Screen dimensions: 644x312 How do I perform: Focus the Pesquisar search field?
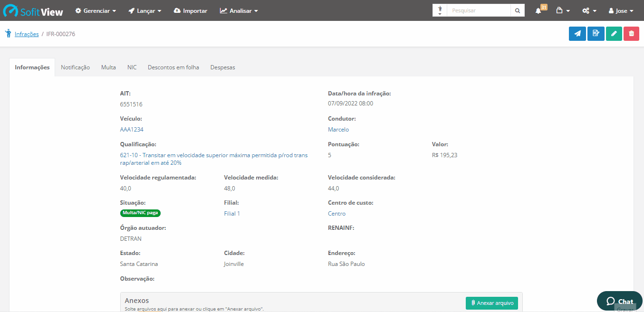pyautogui.click(x=479, y=10)
